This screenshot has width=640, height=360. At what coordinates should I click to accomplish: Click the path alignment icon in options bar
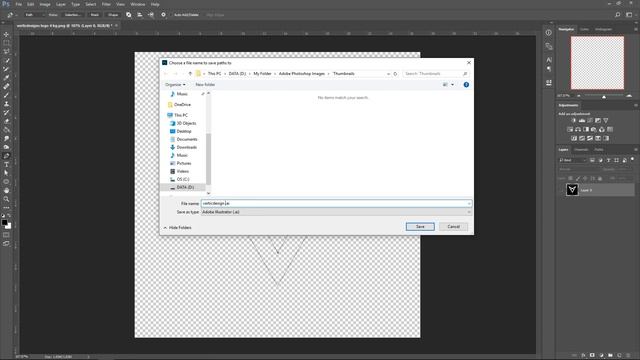(140, 15)
